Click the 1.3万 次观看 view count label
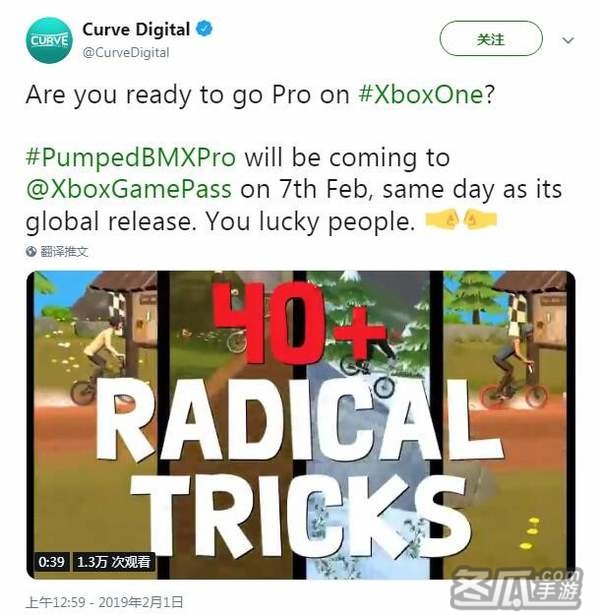 pos(114,562)
